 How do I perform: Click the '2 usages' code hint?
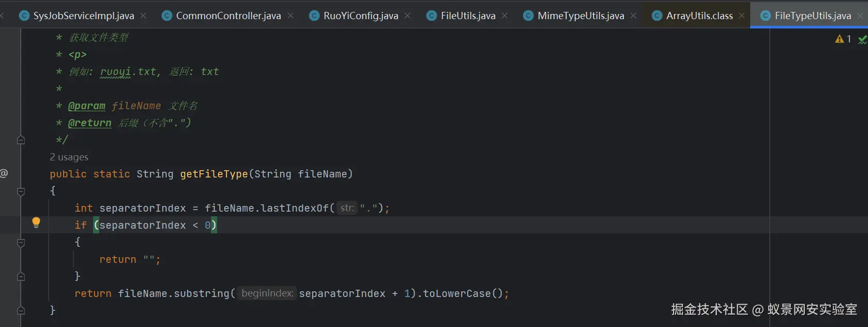[69, 157]
